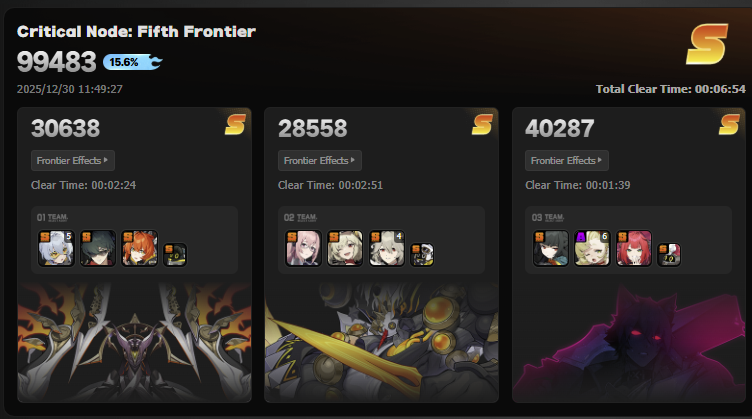The height and width of the screenshot is (419, 752).
Task: Open the winged boss artwork thumbnail
Action: [x=134, y=342]
